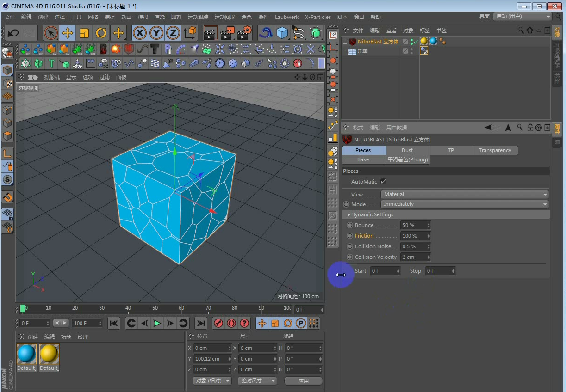Open the View Material dropdown
Image resolution: width=566 pixels, height=392 pixels.
pyautogui.click(x=465, y=195)
